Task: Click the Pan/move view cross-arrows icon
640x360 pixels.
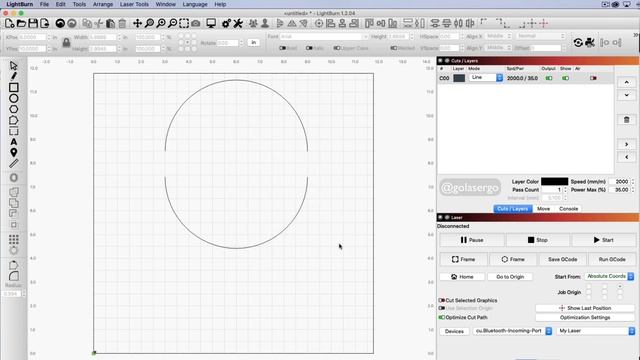Action: (x=137, y=23)
